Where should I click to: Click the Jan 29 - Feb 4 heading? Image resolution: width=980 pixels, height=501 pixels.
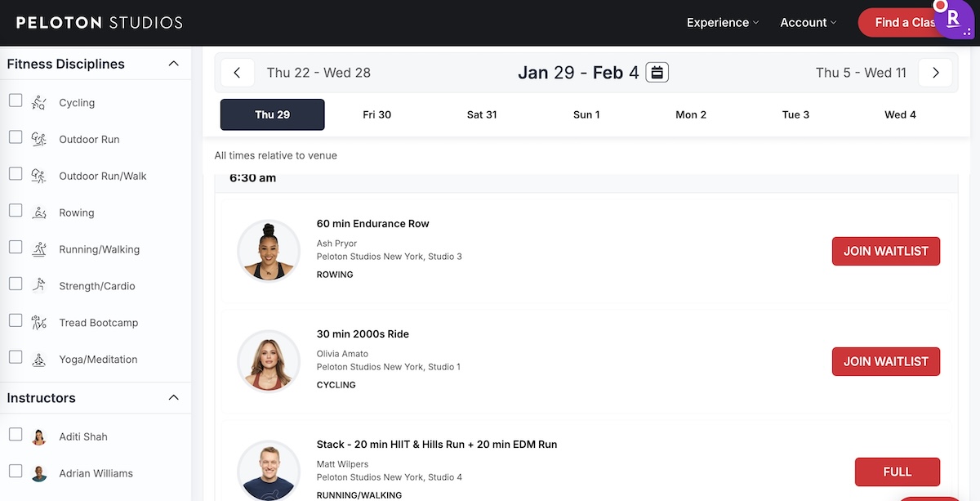tap(578, 73)
